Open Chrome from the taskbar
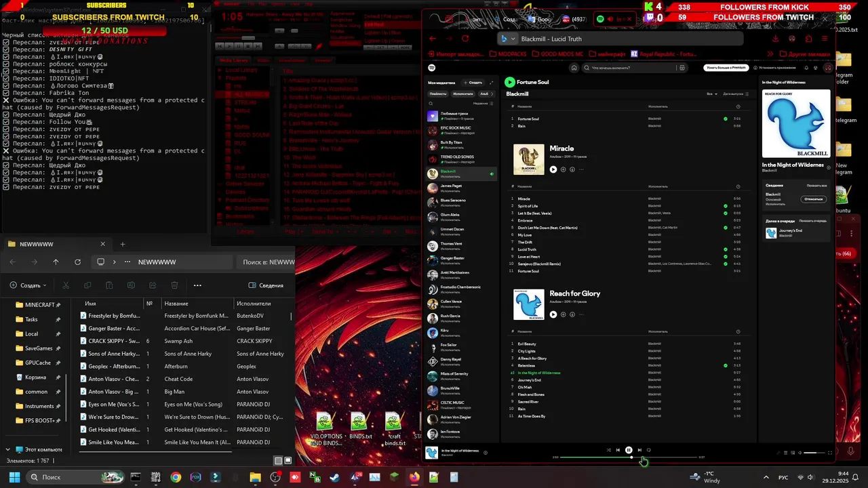This screenshot has width=868, height=488. 176,477
